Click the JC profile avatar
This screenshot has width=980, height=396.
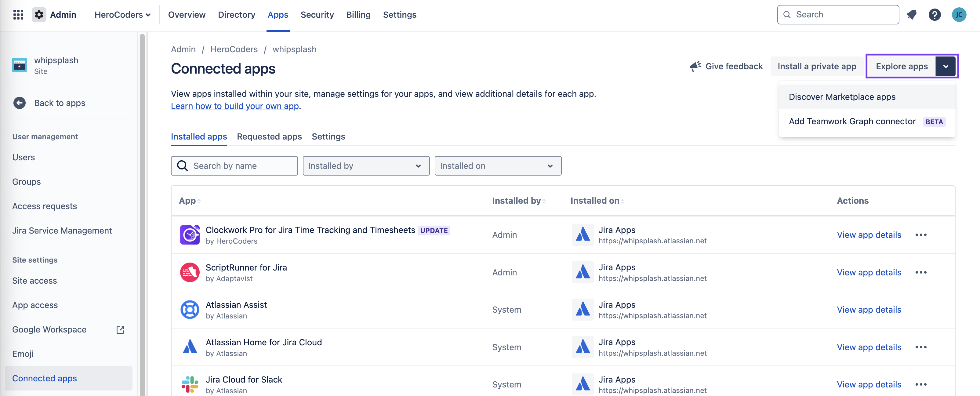[958, 14]
